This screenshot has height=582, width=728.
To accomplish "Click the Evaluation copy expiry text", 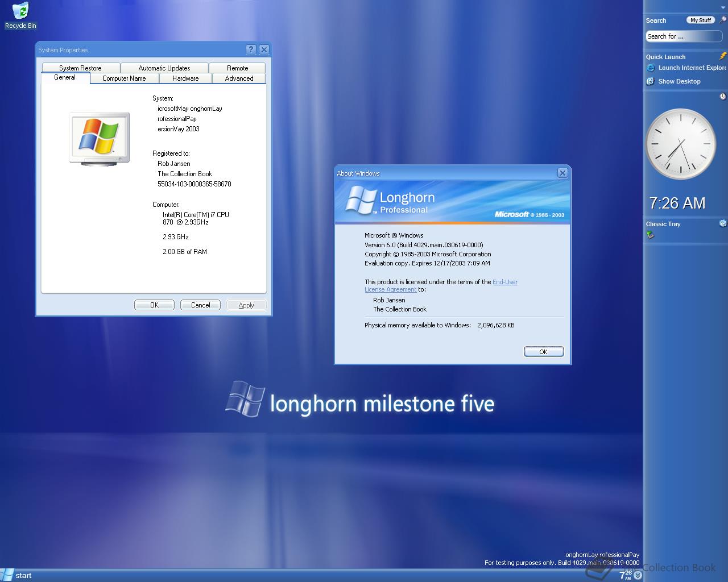I will (x=427, y=263).
